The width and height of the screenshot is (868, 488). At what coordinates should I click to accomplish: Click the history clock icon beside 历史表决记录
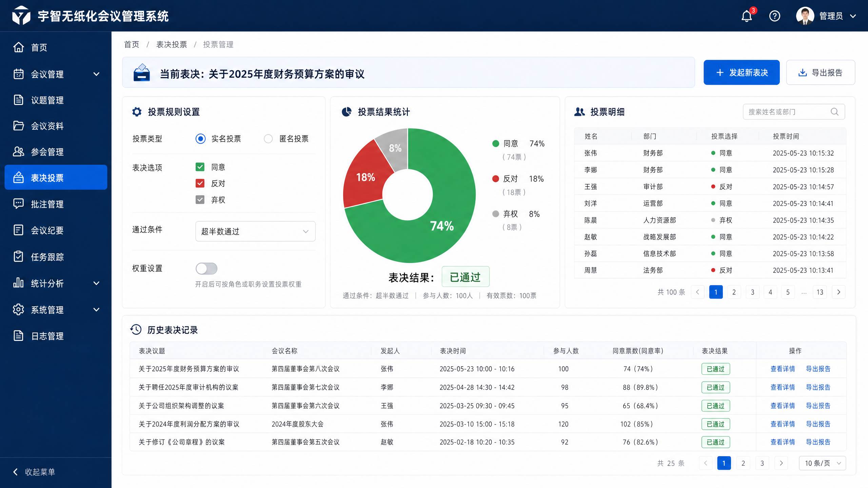pos(136,329)
